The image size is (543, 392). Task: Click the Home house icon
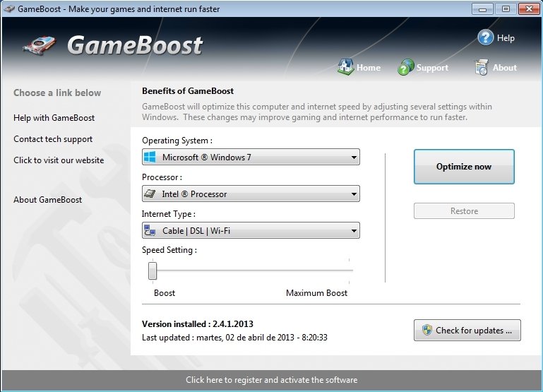click(345, 67)
